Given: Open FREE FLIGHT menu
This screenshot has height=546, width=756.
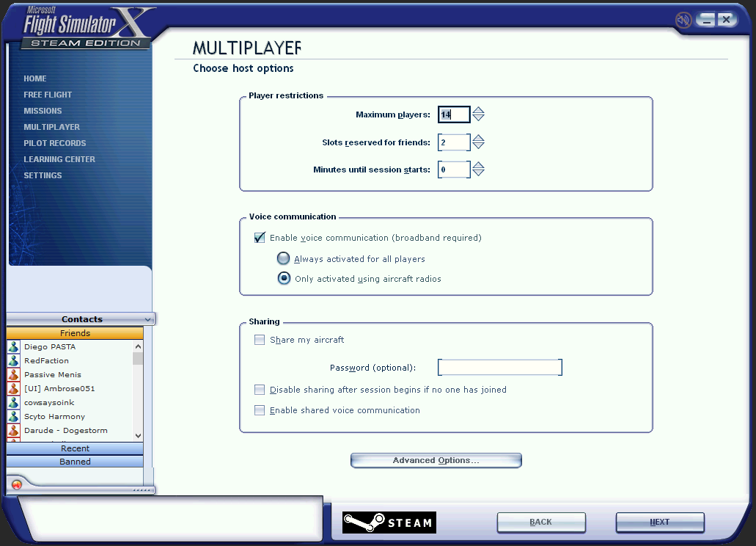Looking at the screenshot, I should pyautogui.click(x=48, y=95).
